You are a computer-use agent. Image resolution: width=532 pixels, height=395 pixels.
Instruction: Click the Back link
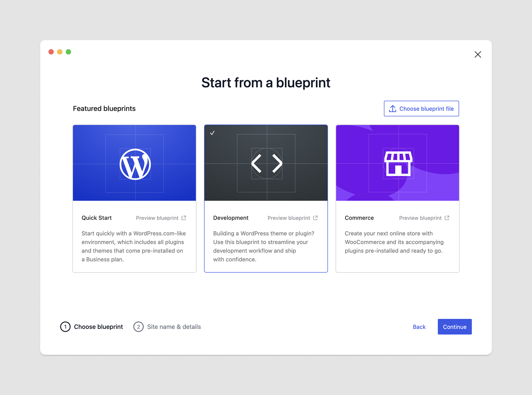[x=419, y=326]
